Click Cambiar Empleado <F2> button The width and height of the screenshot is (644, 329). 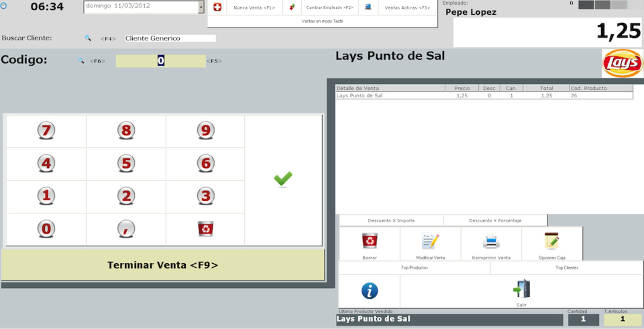pyautogui.click(x=330, y=8)
